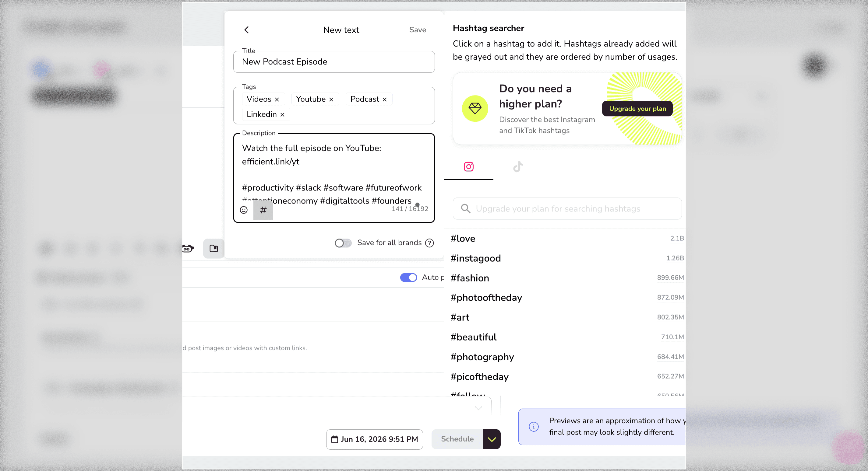This screenshot has height=471, width=868.
Task: Click Upgrade your plan button
Action: tap(637, 109)
